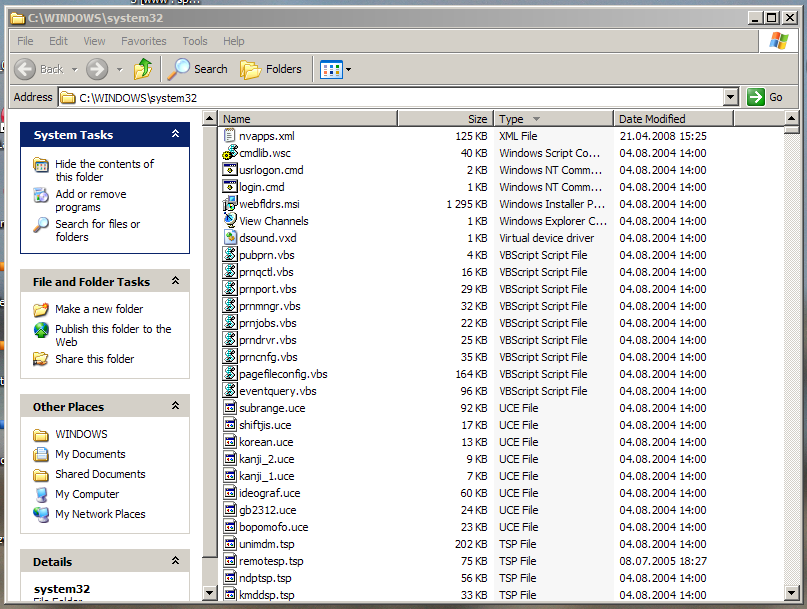Click the Publish folder globe icon
807x609 pixels.
coord(41,329)
